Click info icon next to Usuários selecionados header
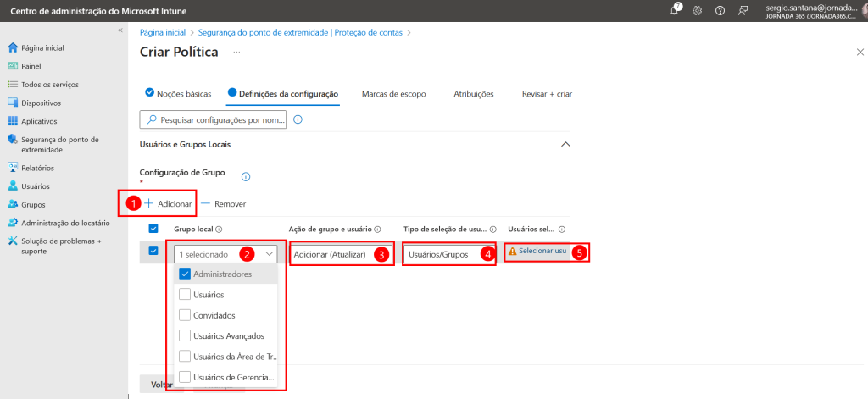The width and height of the screenshot is (868, 399). point(561,229)
